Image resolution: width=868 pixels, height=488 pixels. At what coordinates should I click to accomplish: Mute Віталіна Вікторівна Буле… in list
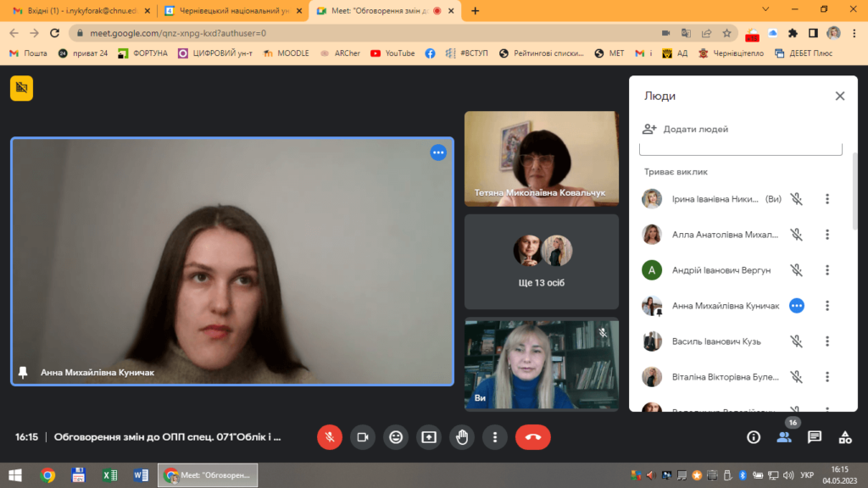[796, 377]
